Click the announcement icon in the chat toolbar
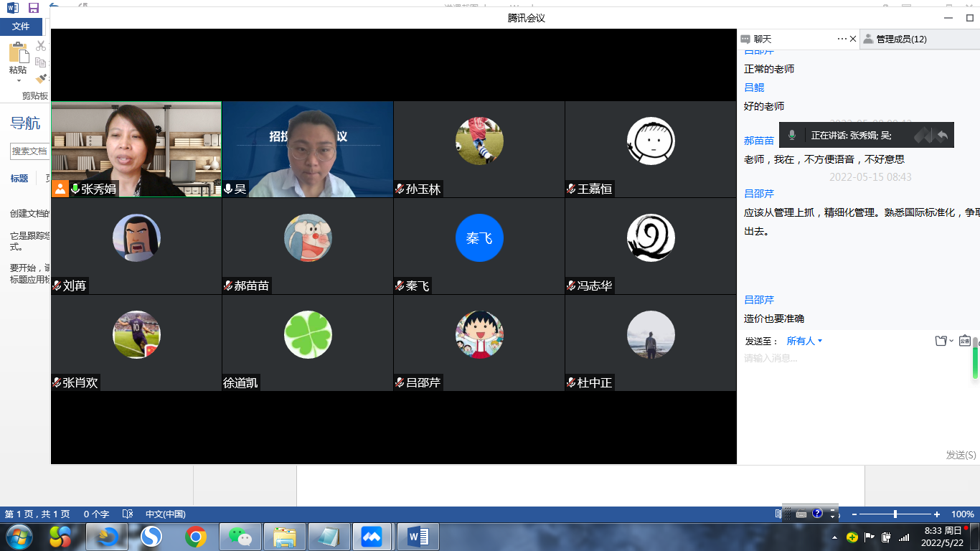Image resolution: width=980 pixels, height=551 pixels. [x=964, y=341]
